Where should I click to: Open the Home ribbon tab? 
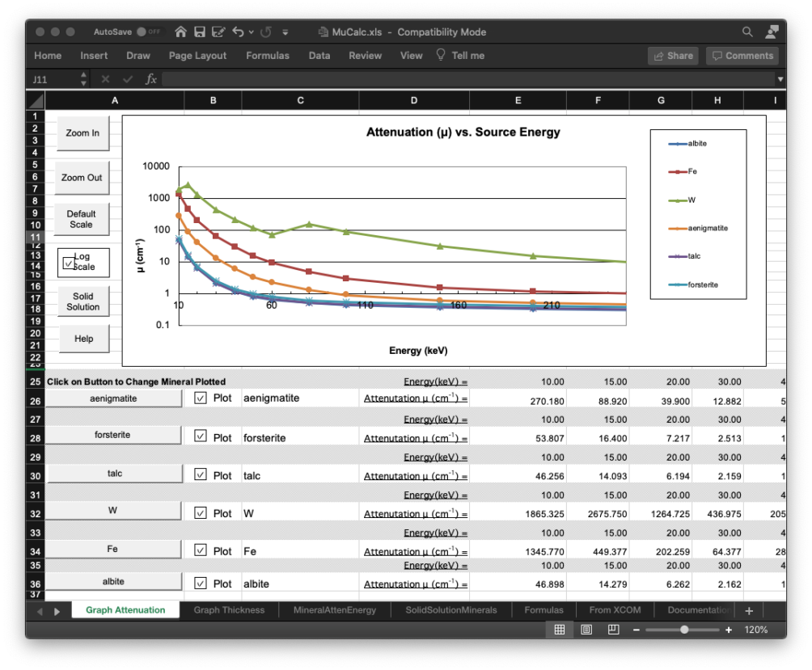[x=48, y=55]
